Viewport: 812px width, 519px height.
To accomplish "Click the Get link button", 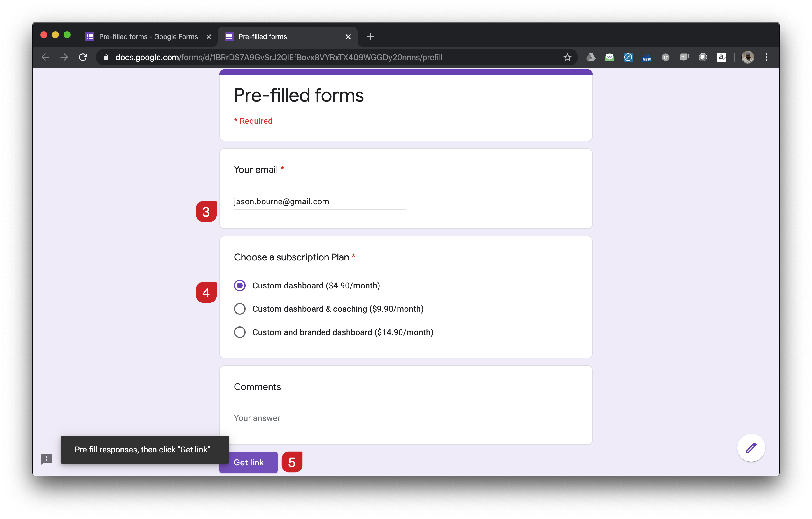I will pyautogui.click(x=249, y=462).
